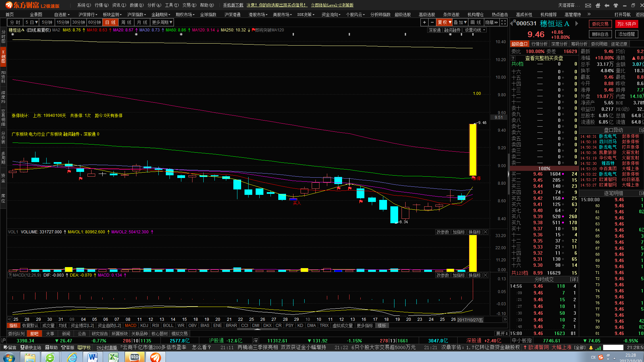Click 添加提醒 button

tap(626, 34)
